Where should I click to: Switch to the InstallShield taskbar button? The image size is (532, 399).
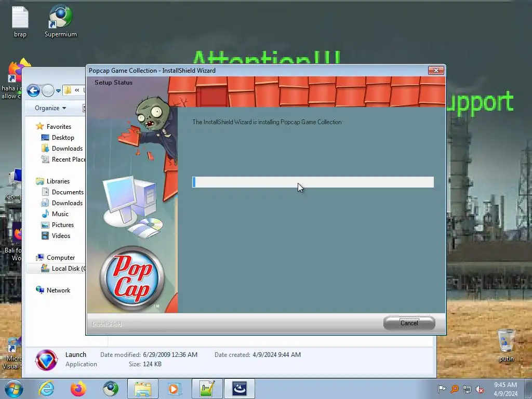click(239, 389)
